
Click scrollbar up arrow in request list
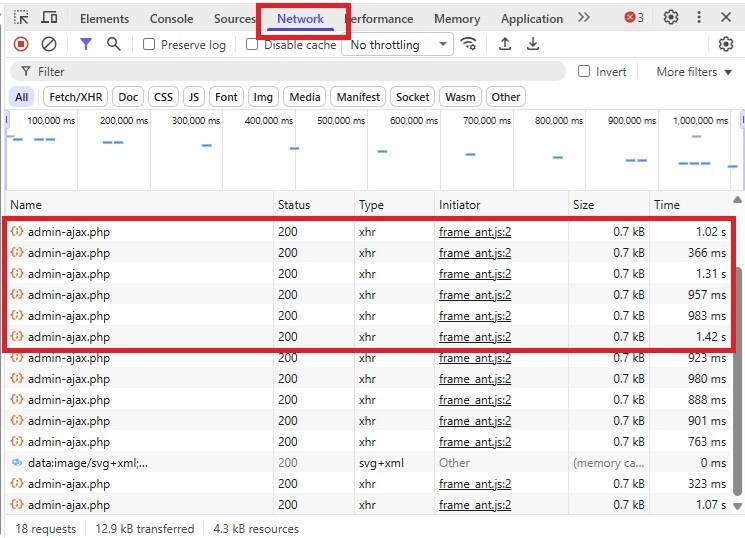[x=737, y=200]
